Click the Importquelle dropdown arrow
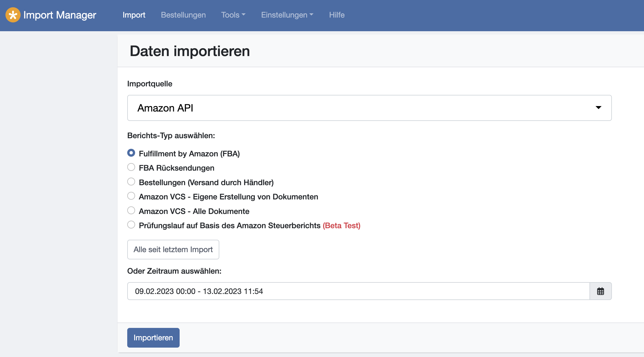 pos(598,108)
